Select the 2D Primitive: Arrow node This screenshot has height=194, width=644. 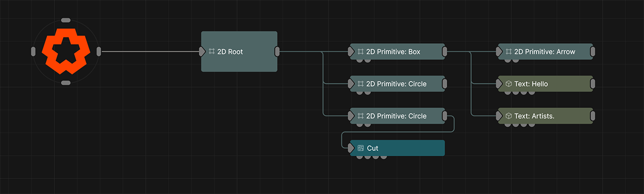tap(546, 51)
